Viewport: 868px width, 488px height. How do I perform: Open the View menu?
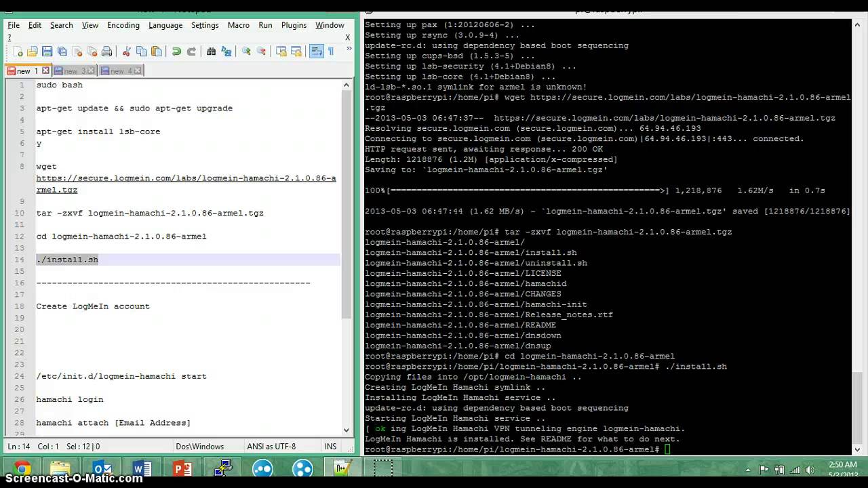(x=90, y=25)
